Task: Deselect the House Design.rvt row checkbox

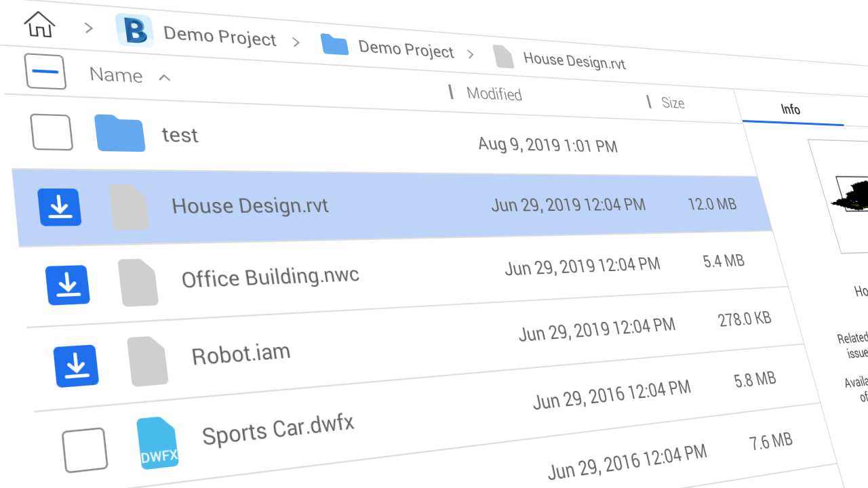Action: pyautogui.click(x=60, y=207)
